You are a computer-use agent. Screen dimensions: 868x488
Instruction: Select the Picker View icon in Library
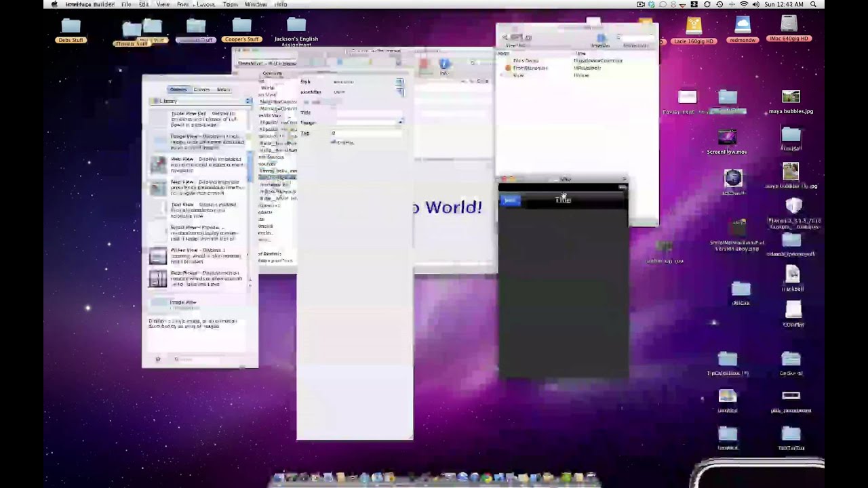[x=158, y=256]
